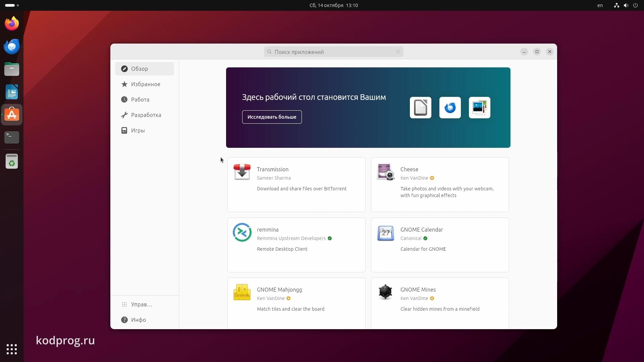Image resolution: width=644 pixels, height=362 pixels.
Task: Open the Избранное category
Action: [x=144, y=84]
